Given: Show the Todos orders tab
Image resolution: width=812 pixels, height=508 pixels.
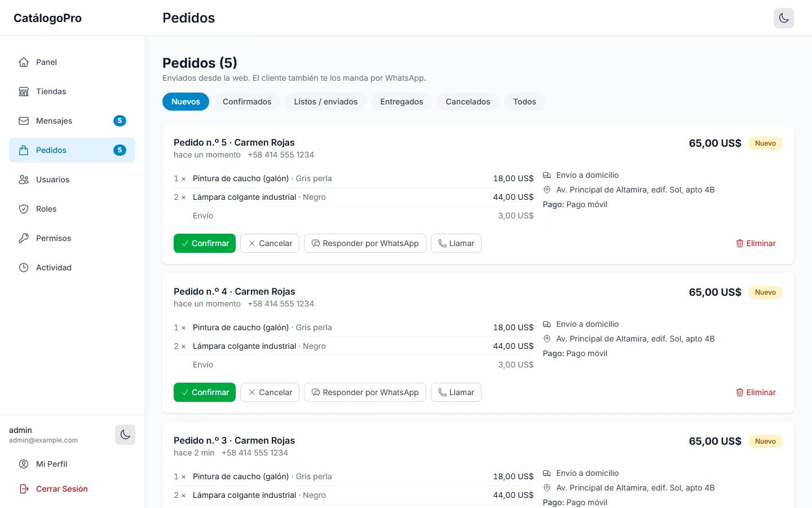Looking at the screenshot, I should pyautogui.click(x=524, y=102).
